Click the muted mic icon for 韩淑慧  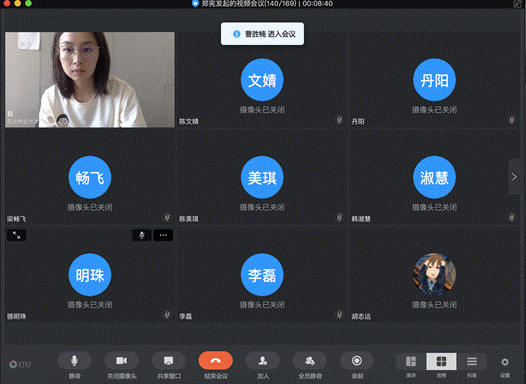(512, 217)
